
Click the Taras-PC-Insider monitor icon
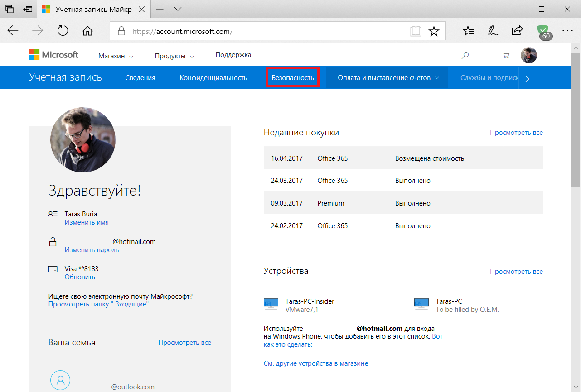(271, 304)
